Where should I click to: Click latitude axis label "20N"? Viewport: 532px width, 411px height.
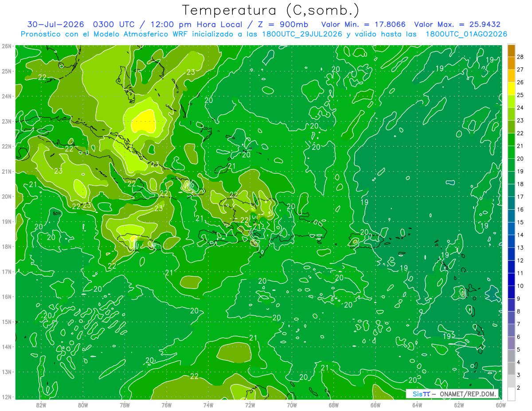6,196
